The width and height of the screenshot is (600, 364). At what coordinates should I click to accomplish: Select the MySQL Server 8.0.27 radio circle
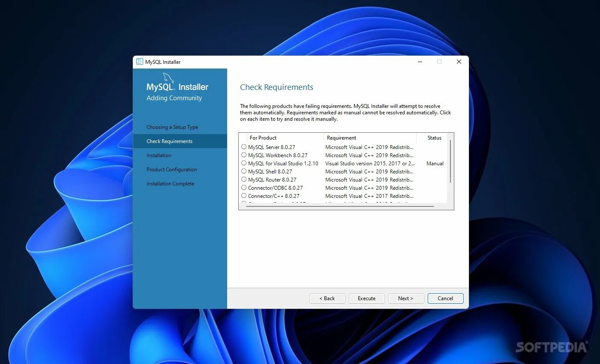tap(244, 147)
